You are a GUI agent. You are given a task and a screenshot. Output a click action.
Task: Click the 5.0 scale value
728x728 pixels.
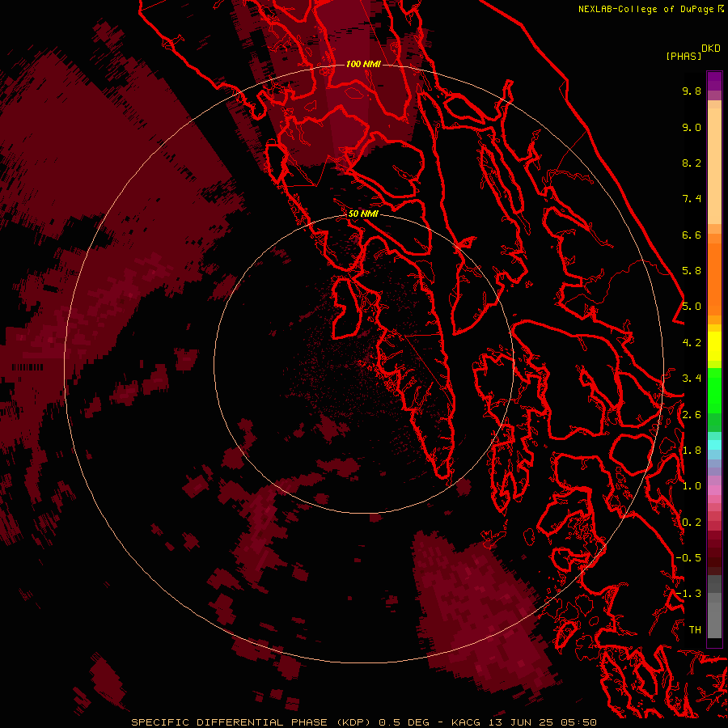692,307
